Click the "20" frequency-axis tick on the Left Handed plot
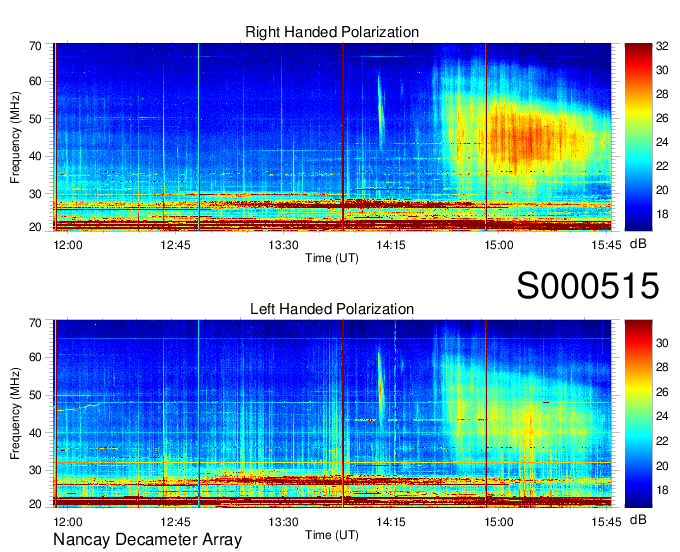Viewport: 680px width, 552px height. point(35,504)
